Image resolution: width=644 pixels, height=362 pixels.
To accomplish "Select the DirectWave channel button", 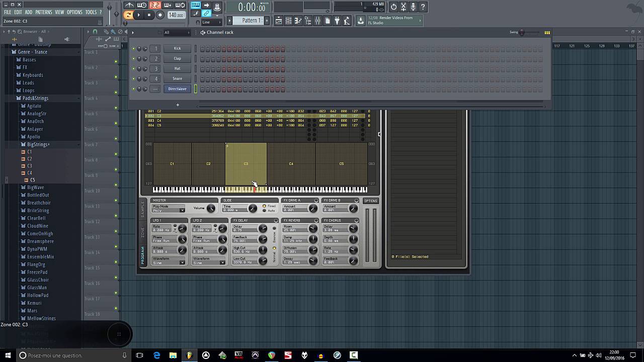I will click(x=177, y=89).
